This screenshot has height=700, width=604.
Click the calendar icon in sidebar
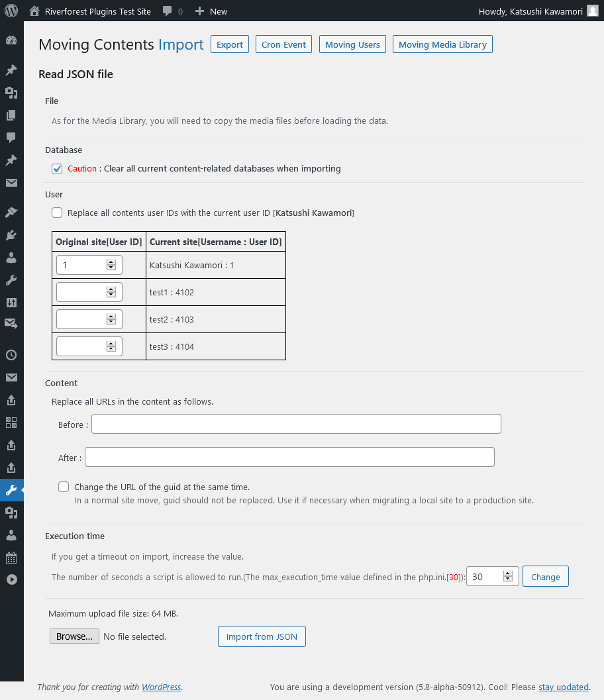(11, 557)
